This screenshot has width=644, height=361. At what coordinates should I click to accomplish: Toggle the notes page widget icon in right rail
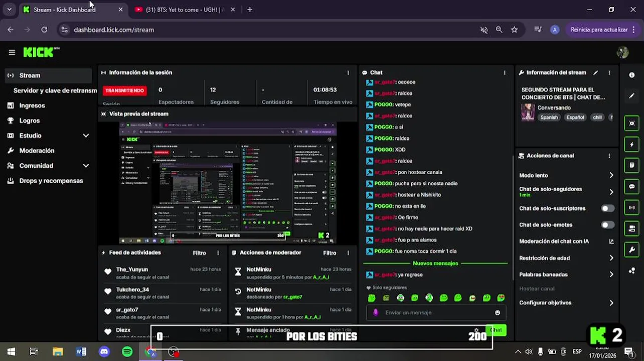tap(632, 165)
